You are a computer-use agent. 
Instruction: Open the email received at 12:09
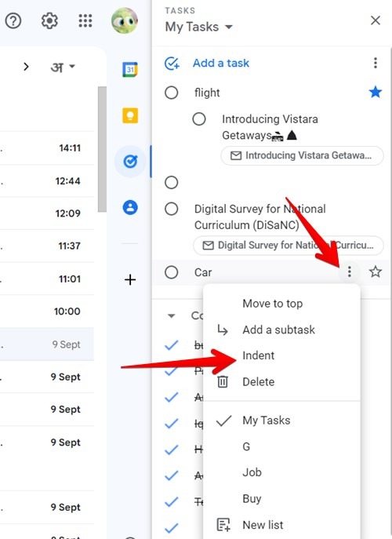point(47,213)
